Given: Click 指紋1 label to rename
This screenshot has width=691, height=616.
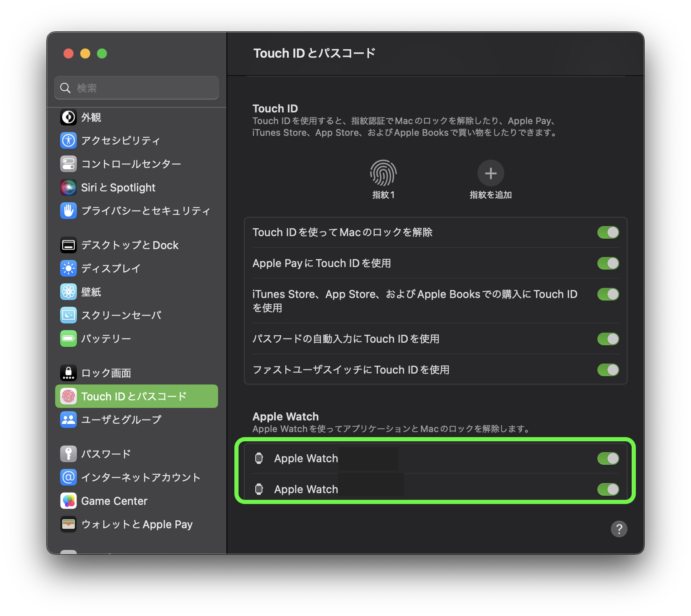Looking at the screenshot, I should (383, 195).
